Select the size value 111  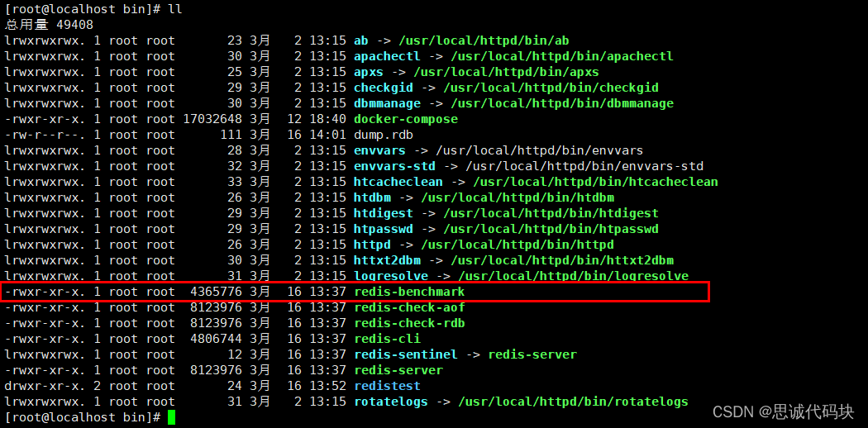tap(231, 135)
